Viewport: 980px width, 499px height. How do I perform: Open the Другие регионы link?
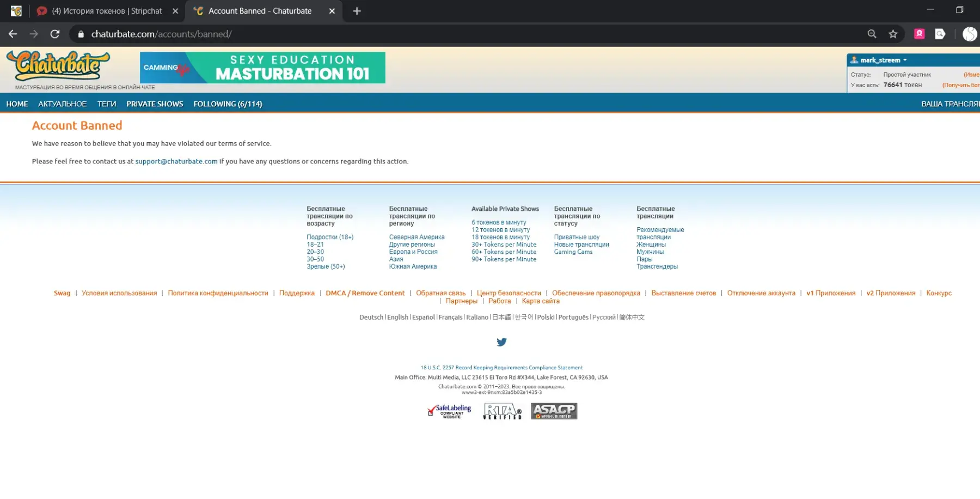coord(412,245)
